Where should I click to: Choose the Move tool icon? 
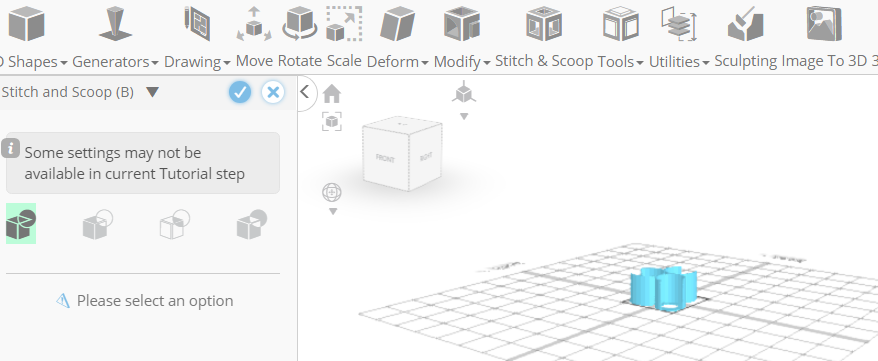tap(254, 25)
